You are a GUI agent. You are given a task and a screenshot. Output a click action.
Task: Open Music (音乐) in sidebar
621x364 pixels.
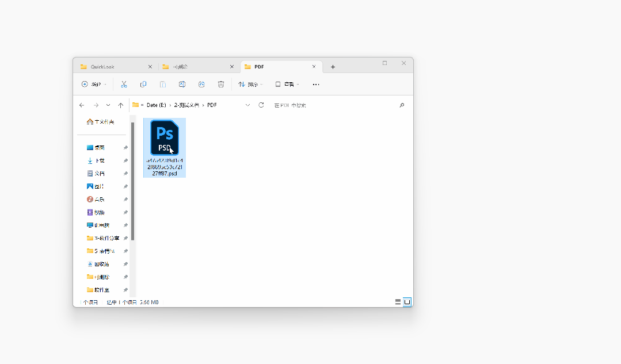tap(96, 200)
